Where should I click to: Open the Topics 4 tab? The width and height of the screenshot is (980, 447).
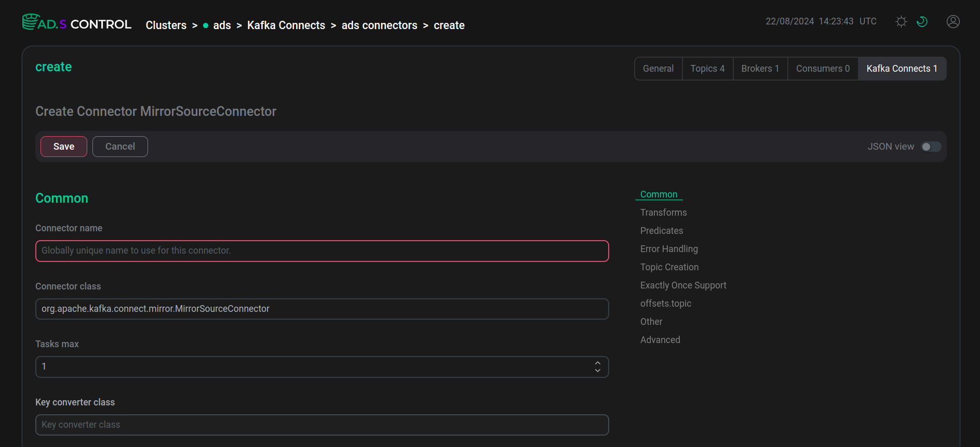click(x=707, y=69)
